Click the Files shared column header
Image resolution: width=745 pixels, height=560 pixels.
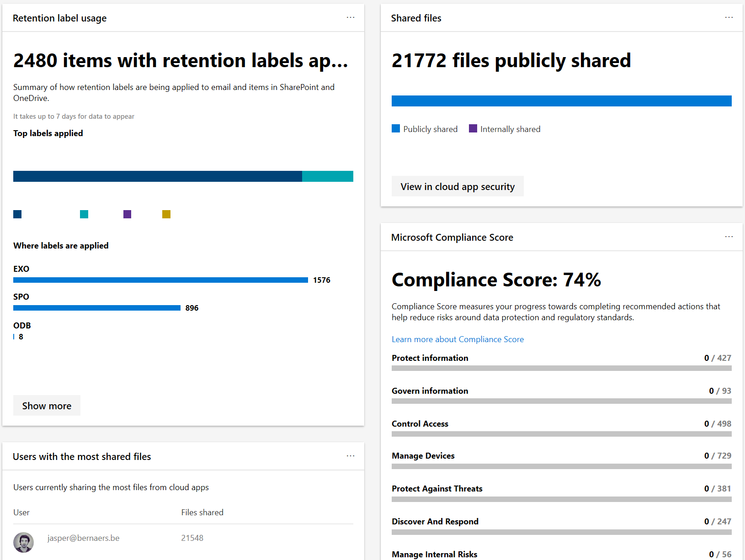(x=202, y=512)
